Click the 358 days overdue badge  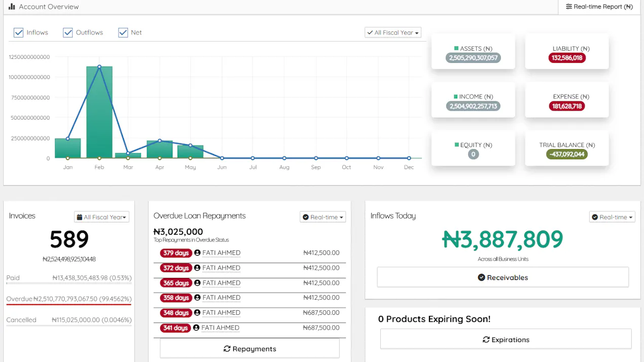pyautogui.click(x=175, y=298)
